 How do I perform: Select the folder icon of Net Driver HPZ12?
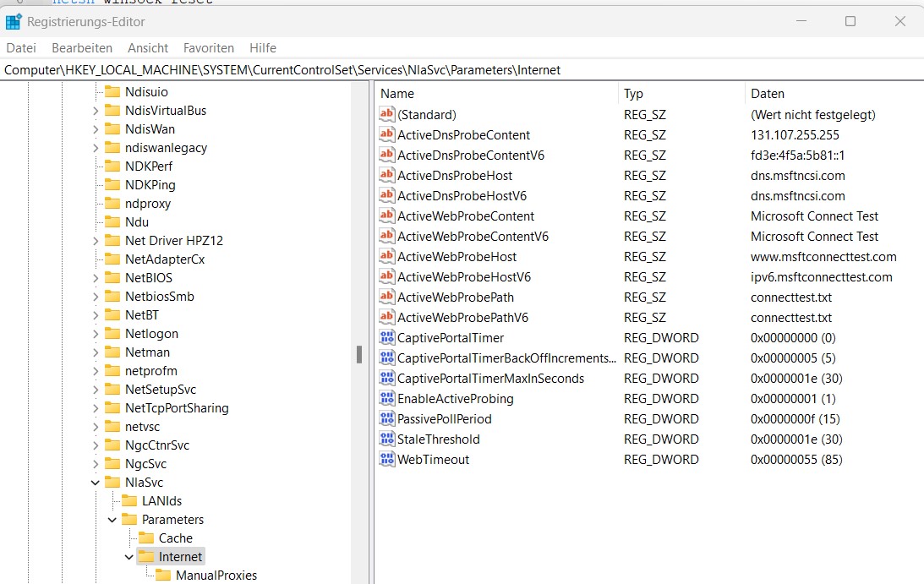(x=112, y=240)
